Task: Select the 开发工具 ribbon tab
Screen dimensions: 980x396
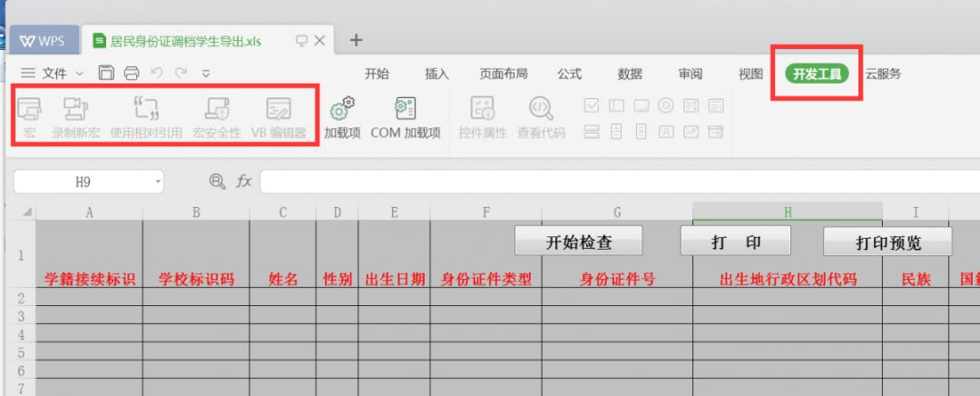Action: 817,74
